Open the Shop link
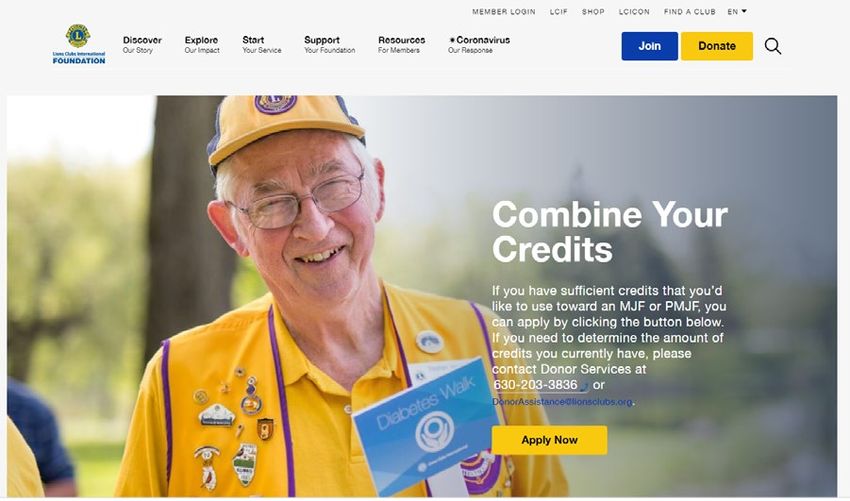The width and height of the screenshot is (850, 501). click(x=593, y=11)
